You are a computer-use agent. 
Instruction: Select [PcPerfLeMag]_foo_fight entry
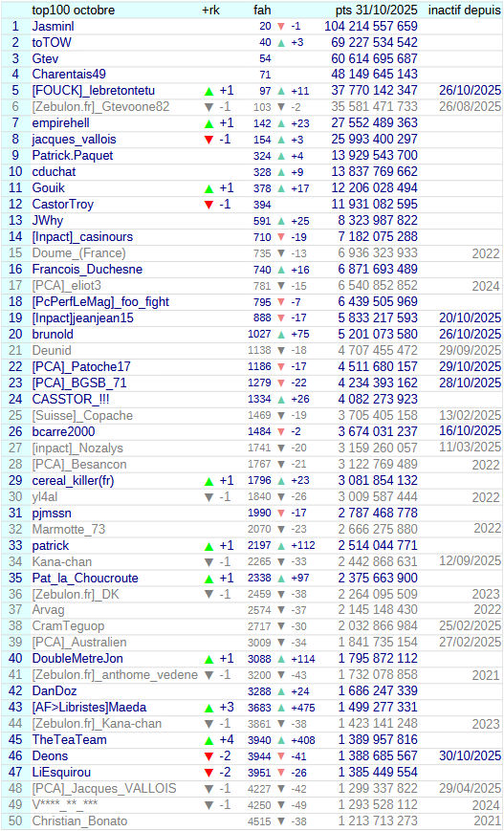tap(100, 302)
